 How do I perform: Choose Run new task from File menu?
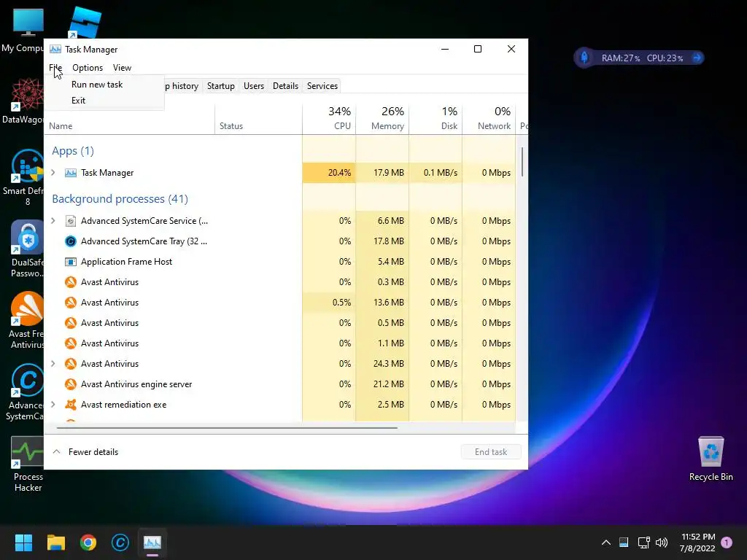(x=97, y=85)
